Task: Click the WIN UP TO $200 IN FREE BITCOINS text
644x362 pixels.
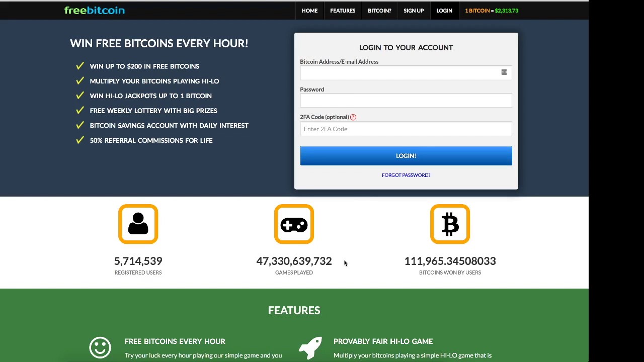Action: coord(144,66)
